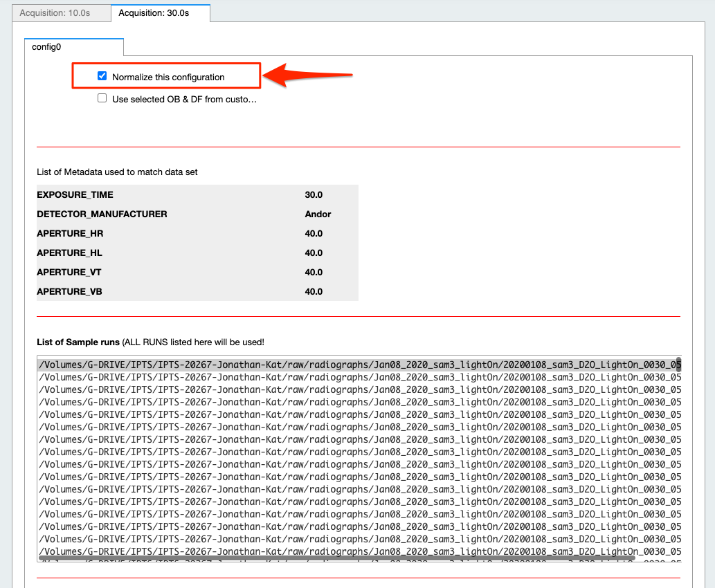Image resolution: width=715 pixels, height=588 pixels.
Task: Click vertical scrollbar of sample runs list
Action: [x=679, y=362]
